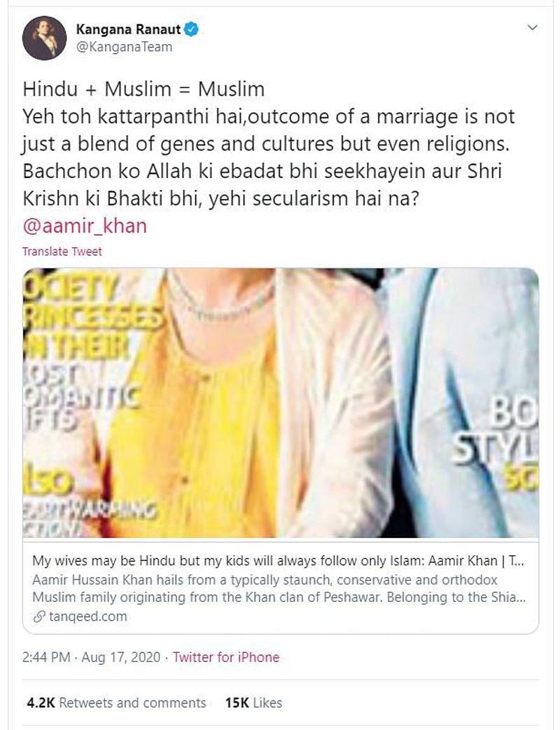This screenshot has height=730, width=560.
Task: View the 15K Likes list
Action: (x=253, y=703)
